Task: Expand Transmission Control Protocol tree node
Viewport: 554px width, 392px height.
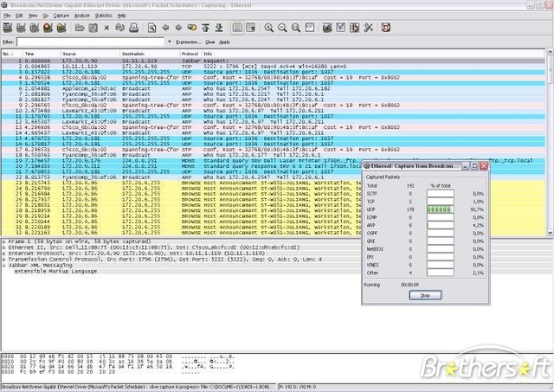Action: click(3, 260)
